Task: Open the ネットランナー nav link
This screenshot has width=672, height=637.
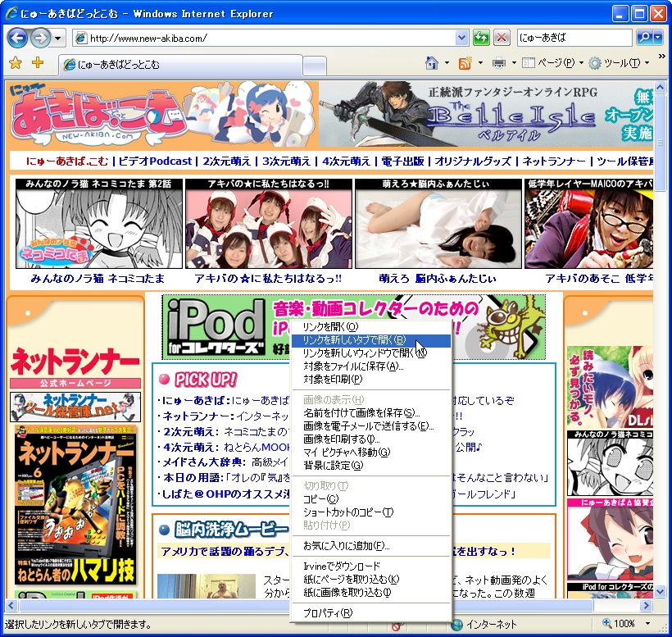Action: (554, 162)
